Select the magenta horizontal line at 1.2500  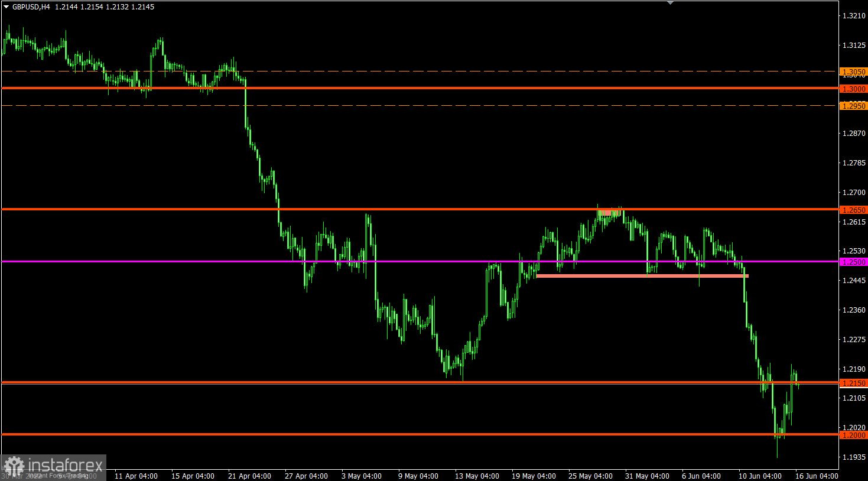click(x=420, y=261)
